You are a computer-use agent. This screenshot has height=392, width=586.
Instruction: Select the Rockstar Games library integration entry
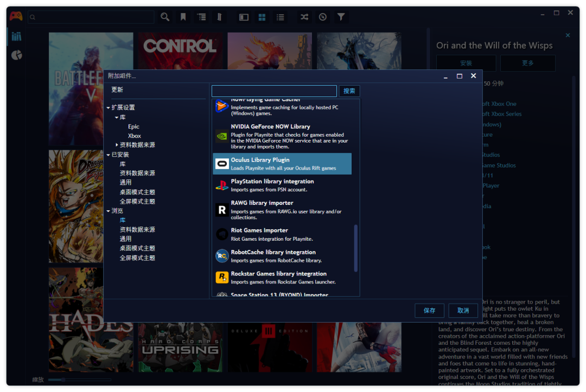click(282, 278)
